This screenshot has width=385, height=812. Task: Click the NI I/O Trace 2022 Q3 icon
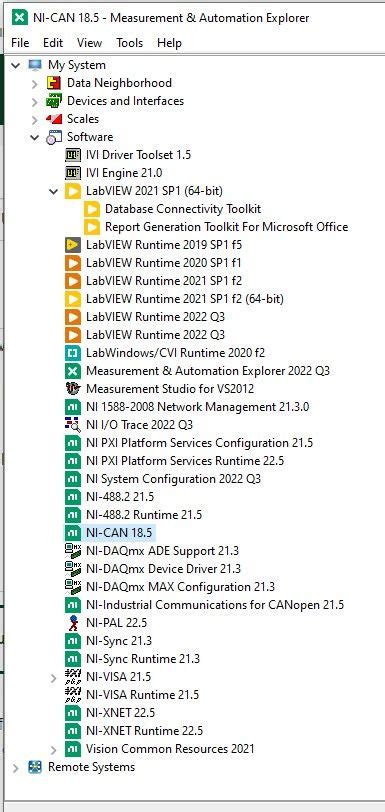point(73,425)
